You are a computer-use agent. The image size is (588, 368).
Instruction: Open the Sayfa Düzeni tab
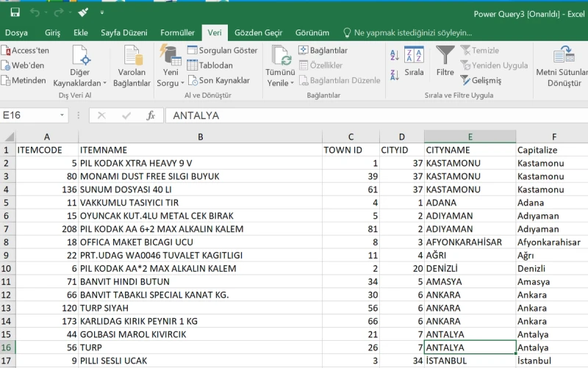pos(124,32)
